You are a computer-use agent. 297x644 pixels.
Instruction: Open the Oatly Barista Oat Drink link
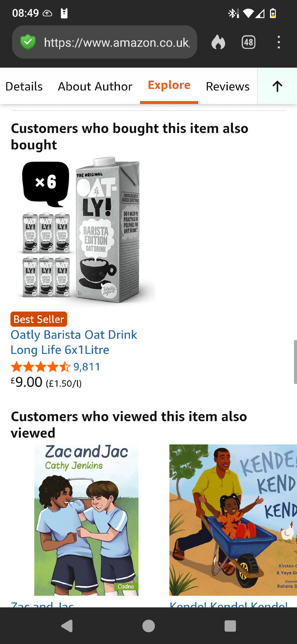(x=74, y=342)
